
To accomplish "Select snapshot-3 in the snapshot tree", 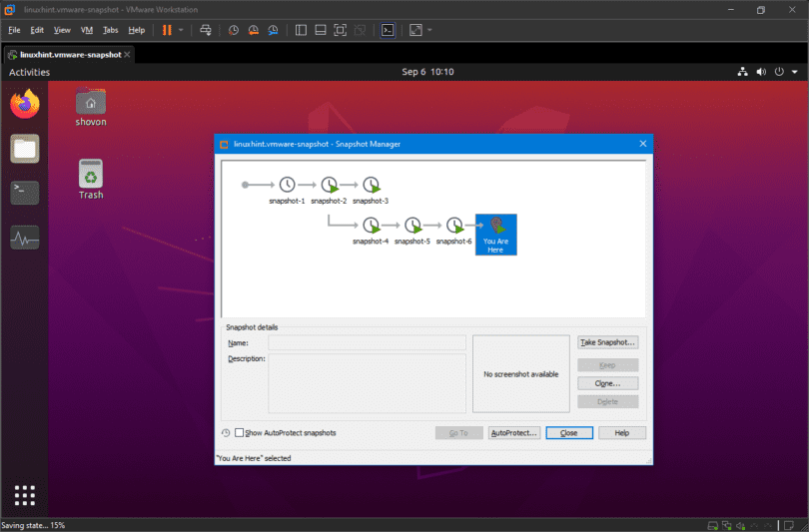I will (371, 191).
